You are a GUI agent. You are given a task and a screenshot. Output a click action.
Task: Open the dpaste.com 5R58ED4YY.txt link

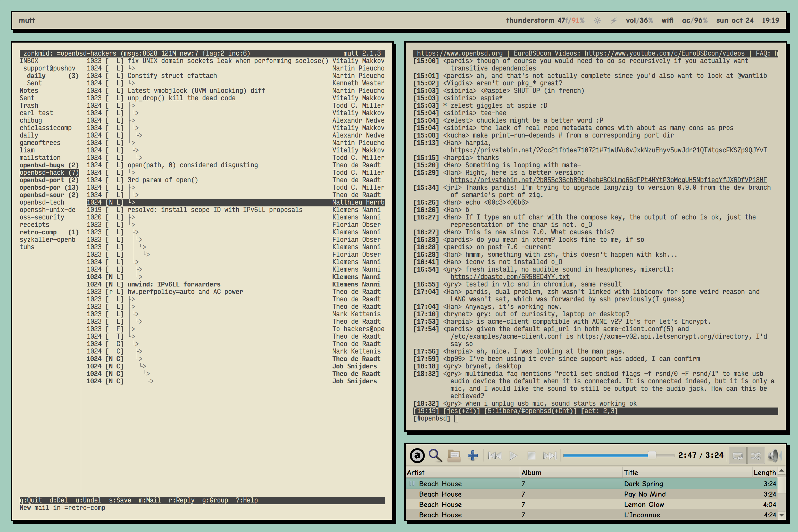[510, 277]
